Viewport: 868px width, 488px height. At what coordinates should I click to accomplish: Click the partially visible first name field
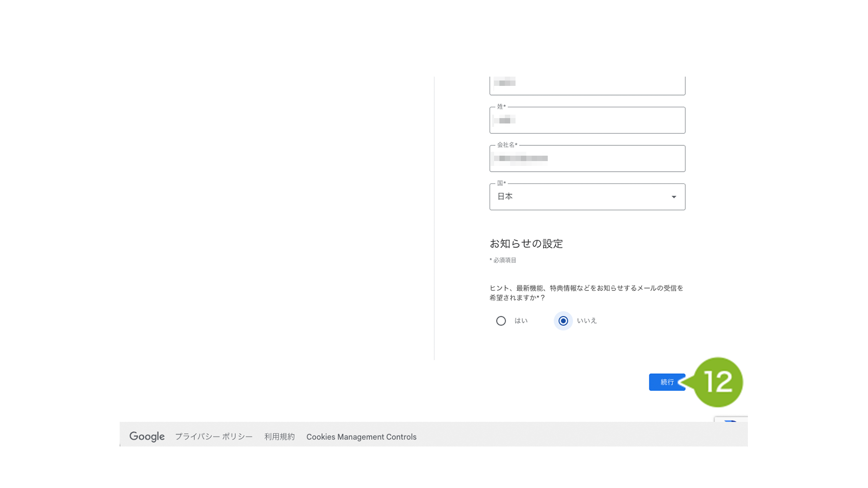[587, 85]
